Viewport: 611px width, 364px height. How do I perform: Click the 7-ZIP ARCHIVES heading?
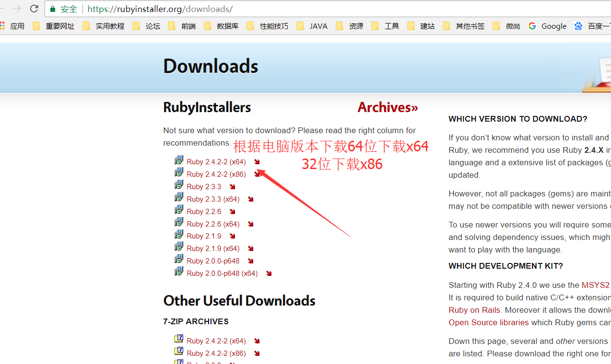(x=196, y=321)
